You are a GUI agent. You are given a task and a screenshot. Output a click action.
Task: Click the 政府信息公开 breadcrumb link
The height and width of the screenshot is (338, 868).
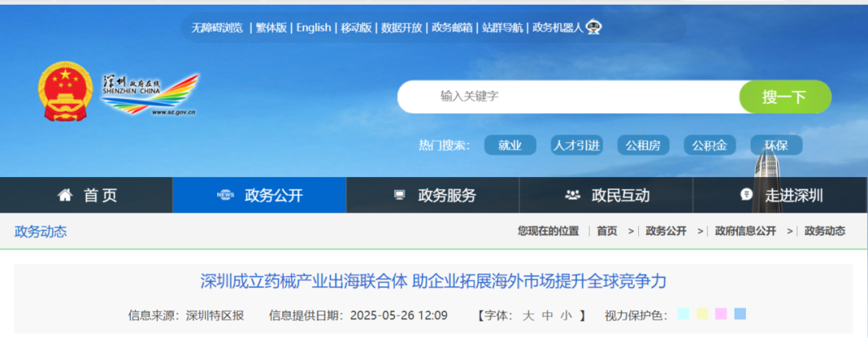coord(745,232)
